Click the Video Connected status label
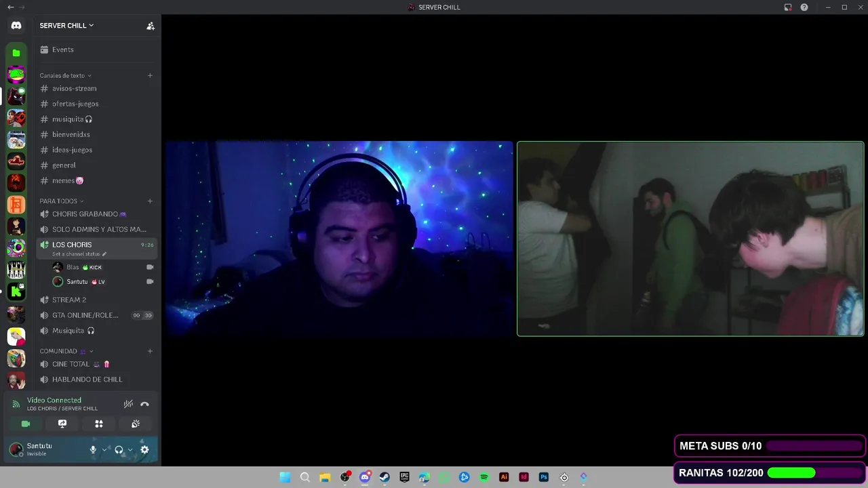This screenshot has height=488, width=868. 54,400
